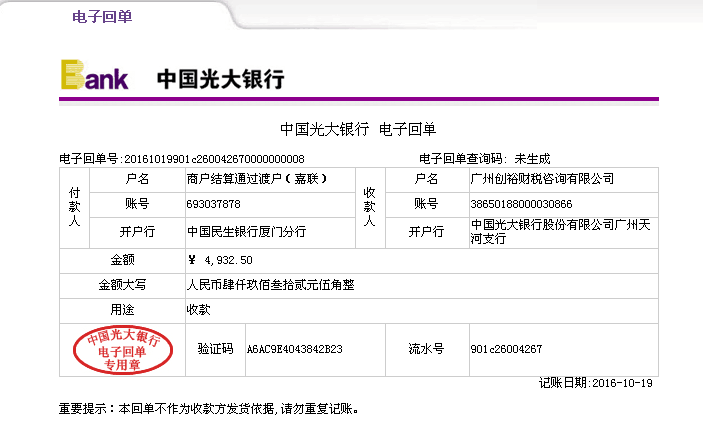Click the 重要提示 notice at the bottom
Viewport: 703px width, 432px height.
click(x=208, y=409)
